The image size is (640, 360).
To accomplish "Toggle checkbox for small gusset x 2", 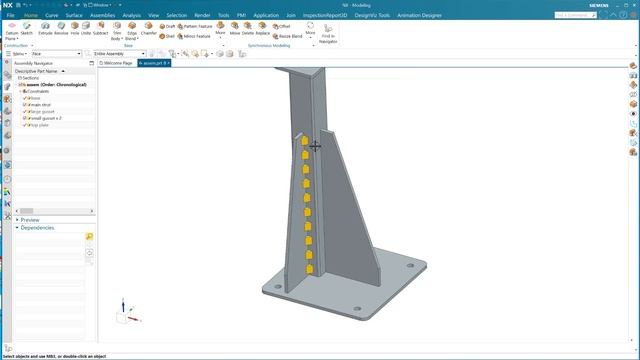I will pos(25,118).
